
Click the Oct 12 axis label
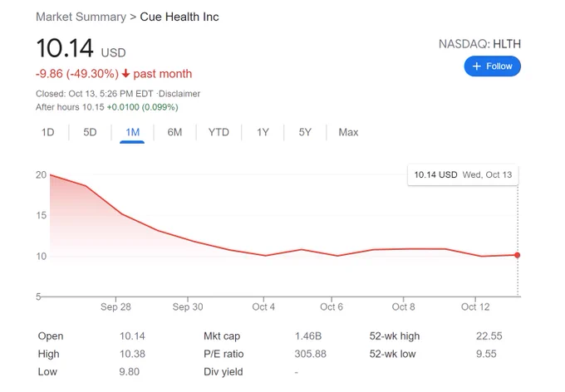tap(475, 307)
